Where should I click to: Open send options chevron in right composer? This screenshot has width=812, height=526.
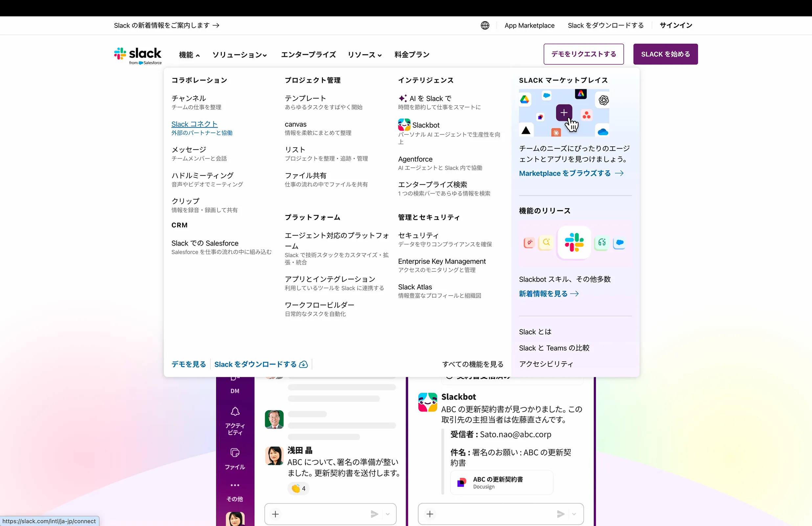(574, 514)
